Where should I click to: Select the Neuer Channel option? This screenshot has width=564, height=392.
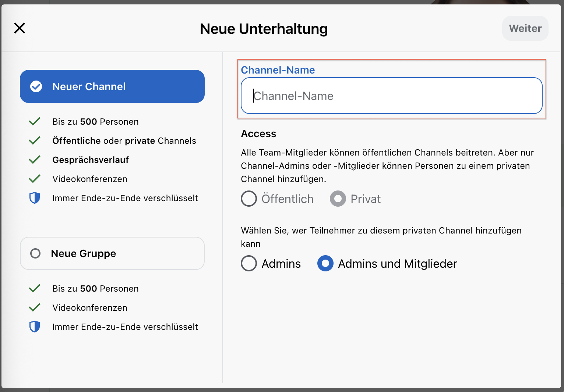pyautogui.click(x=112, y=86)
